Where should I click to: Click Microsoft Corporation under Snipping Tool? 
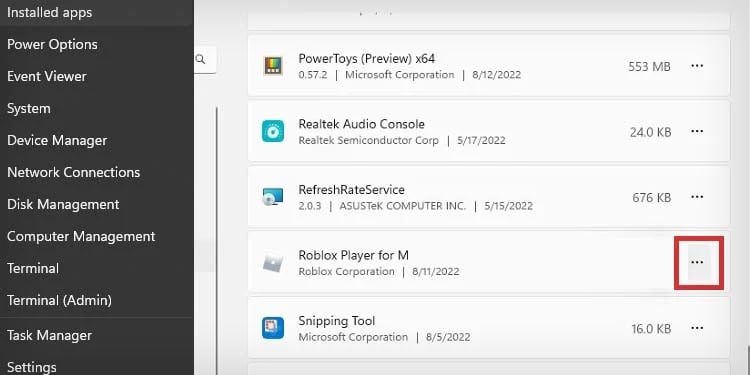(353, 337)
